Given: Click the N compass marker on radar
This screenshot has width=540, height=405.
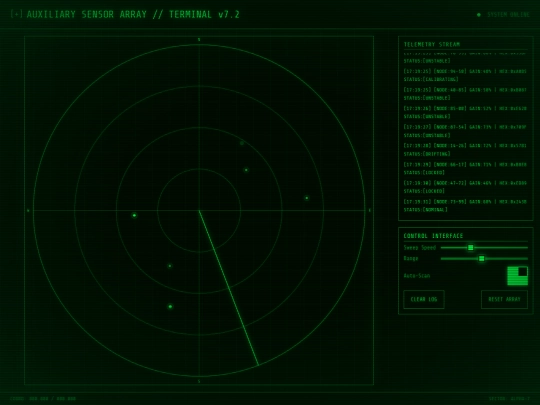Looking at the screenshot, I should 199,40.
